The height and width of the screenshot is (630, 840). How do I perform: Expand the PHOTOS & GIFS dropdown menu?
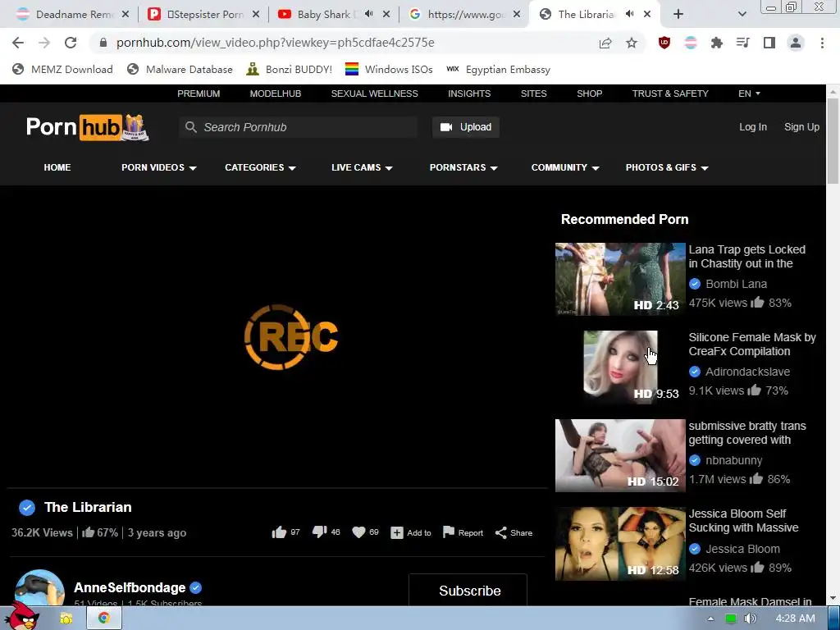point(667,167)
